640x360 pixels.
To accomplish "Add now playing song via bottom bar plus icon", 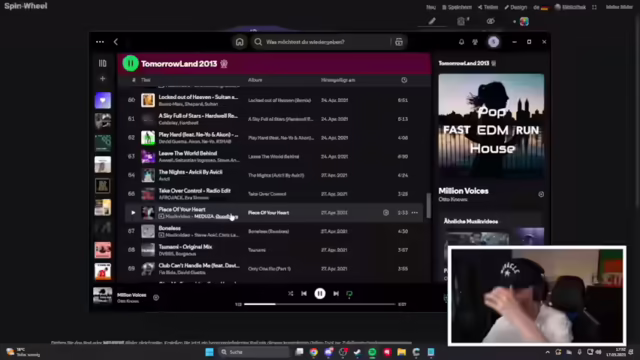I will coord(156,298).
